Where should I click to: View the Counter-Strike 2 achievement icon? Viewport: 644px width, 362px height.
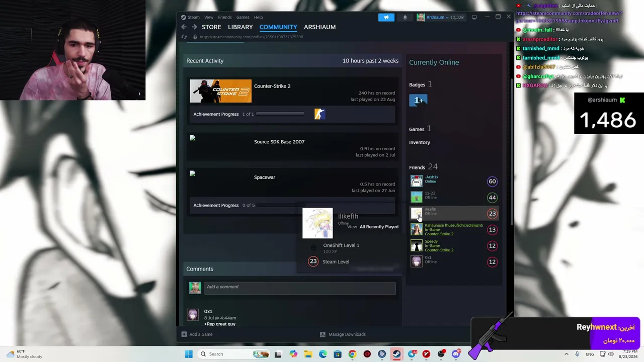click(x=319, y=114)
